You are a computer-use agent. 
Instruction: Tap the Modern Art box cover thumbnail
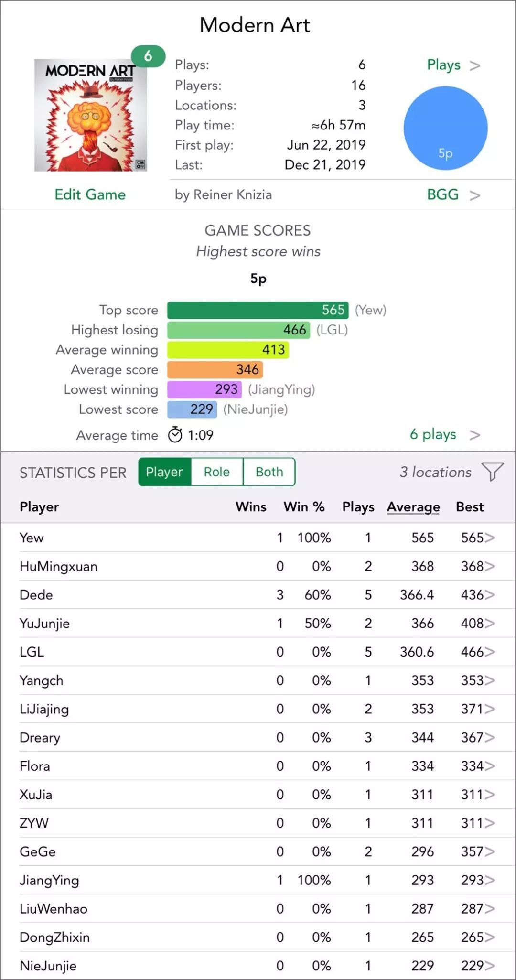click(91, 115)
